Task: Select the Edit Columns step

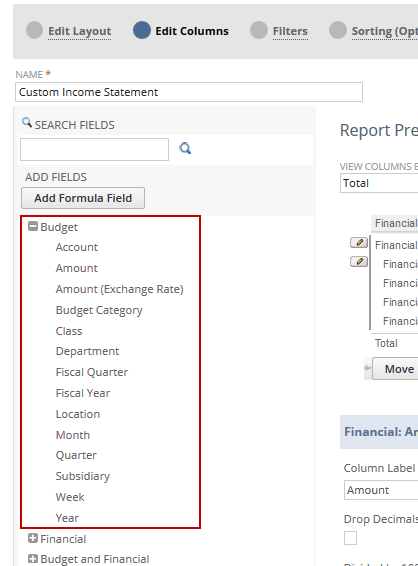Action: (192, 31)
